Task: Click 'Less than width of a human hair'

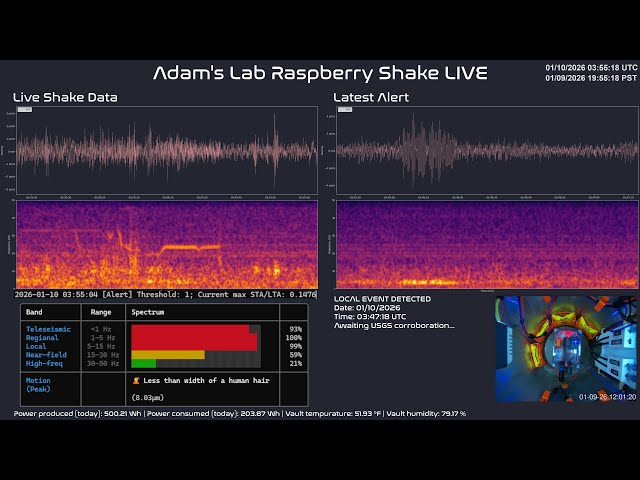Action: click(207, 380)
